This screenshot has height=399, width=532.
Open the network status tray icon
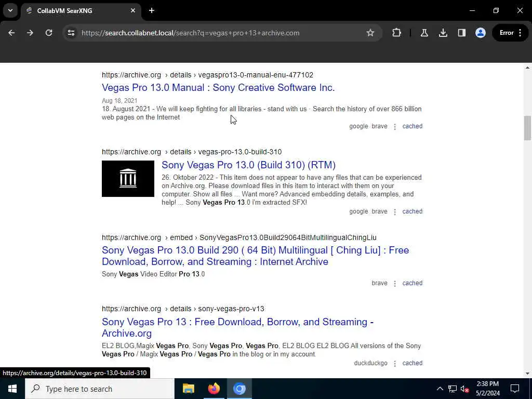[x=453, y=389]
